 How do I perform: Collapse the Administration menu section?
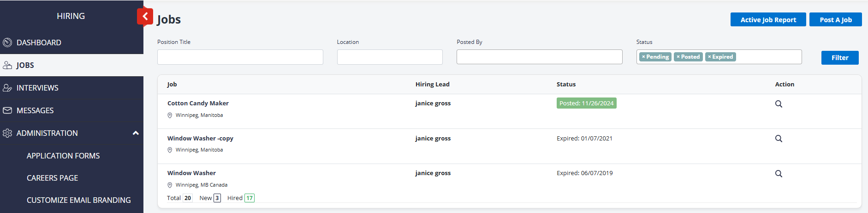(136, 133)
